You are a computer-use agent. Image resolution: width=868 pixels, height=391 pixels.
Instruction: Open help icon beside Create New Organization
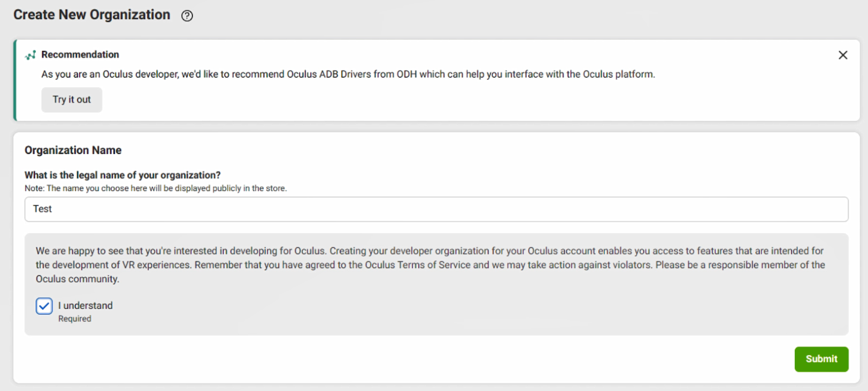coord(187,16)
